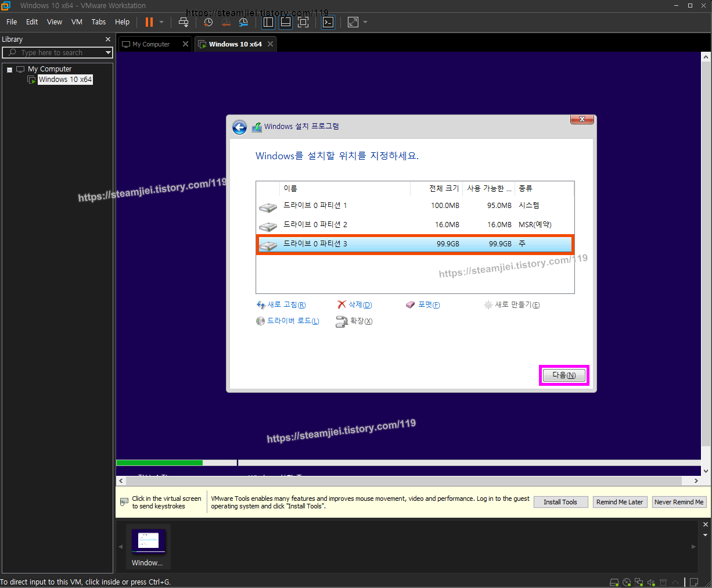Click the 전체 크기 column header
The height and width of the screenshot is (588, 712).
[436, 188]
